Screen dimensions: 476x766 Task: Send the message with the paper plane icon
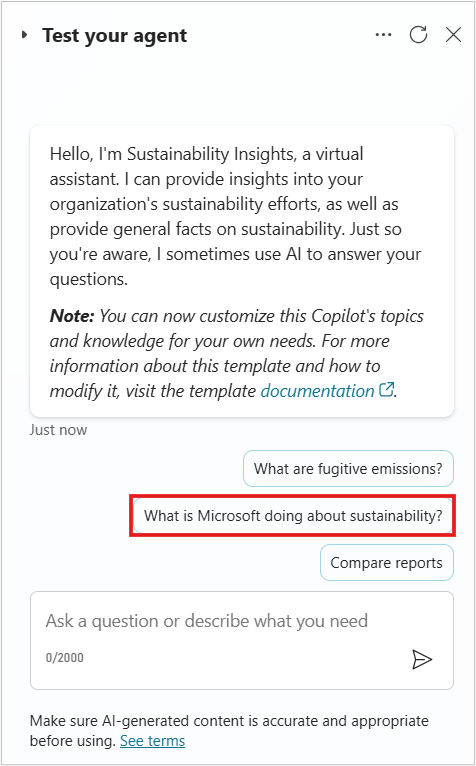[x=422, y=659]
